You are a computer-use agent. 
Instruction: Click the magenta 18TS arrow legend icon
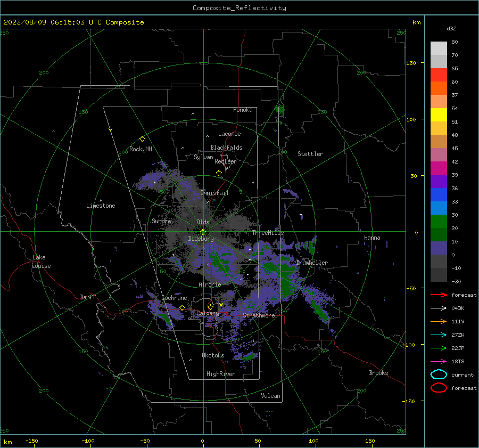(439, 362)
